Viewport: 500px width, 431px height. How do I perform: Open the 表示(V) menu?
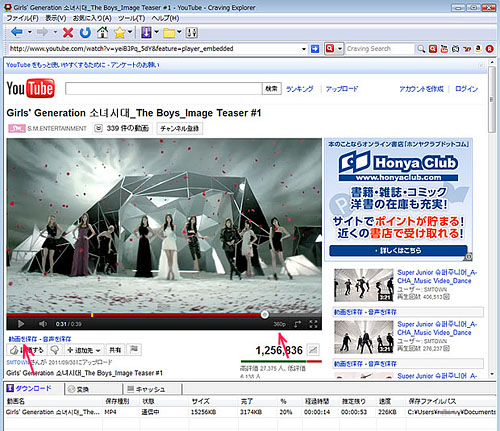[55, 18]
